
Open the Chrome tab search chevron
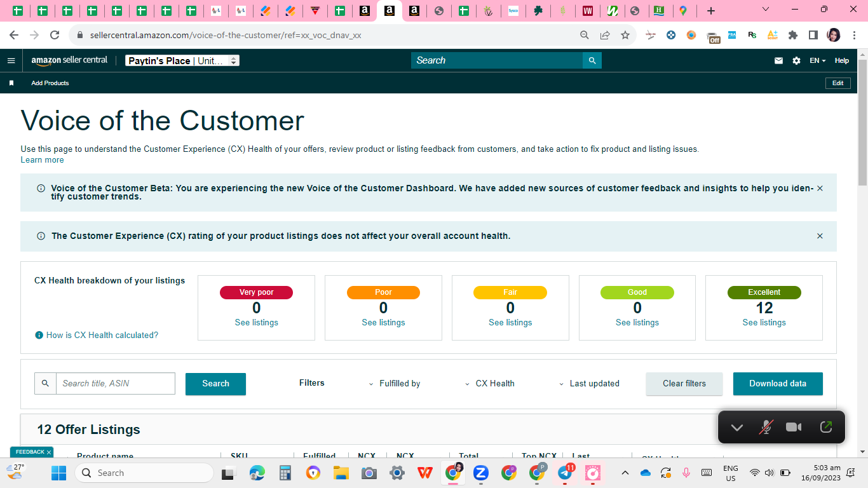(x=766, y=10)
